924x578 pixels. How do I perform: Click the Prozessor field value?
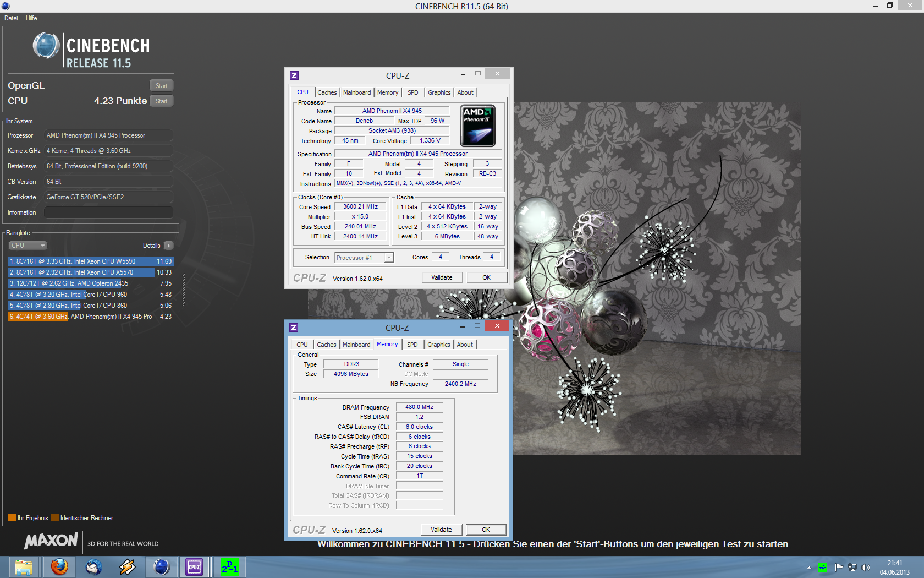[108, 135]
